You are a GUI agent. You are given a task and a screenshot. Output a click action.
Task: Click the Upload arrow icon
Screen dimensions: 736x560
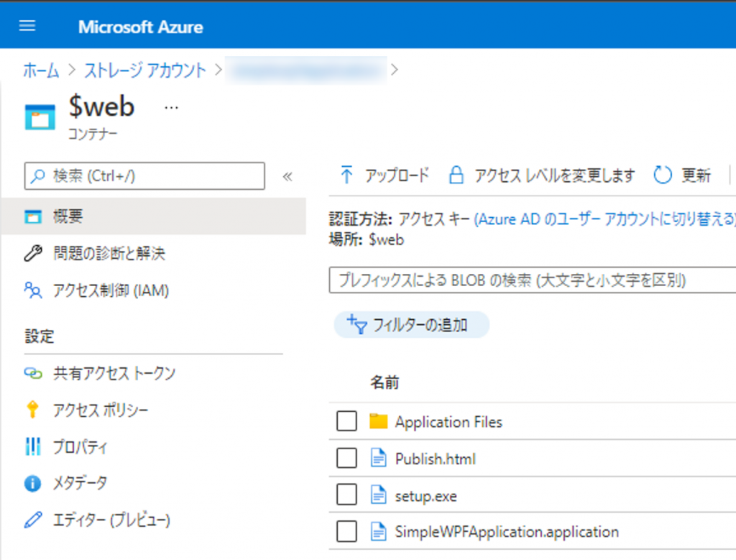click(x=346, y=175)
